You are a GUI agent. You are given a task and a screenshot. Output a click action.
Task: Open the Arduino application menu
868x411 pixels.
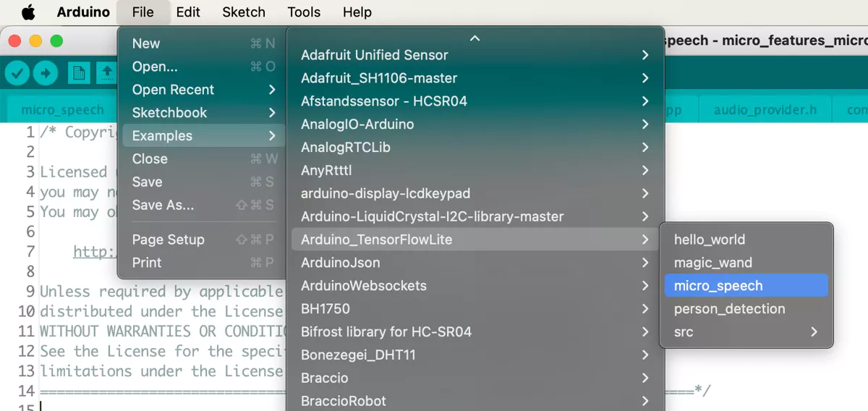pos(83,12)
